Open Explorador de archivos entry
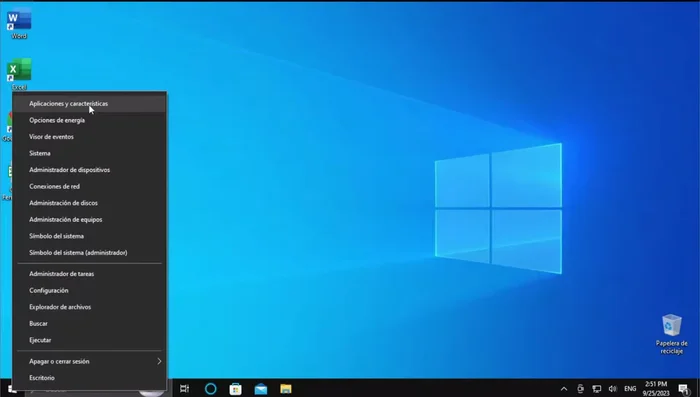The height and width of the screenshot is (397, 700). tap(89, 307)
